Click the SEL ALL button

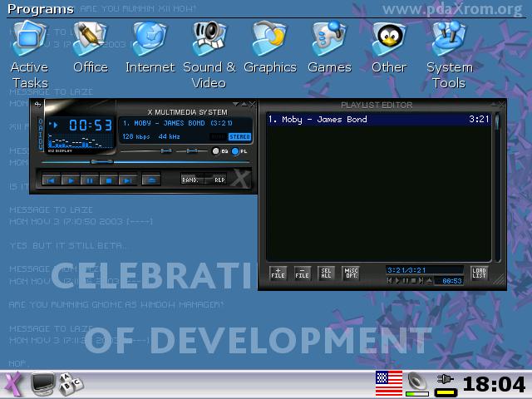click(x=326, y=273)
